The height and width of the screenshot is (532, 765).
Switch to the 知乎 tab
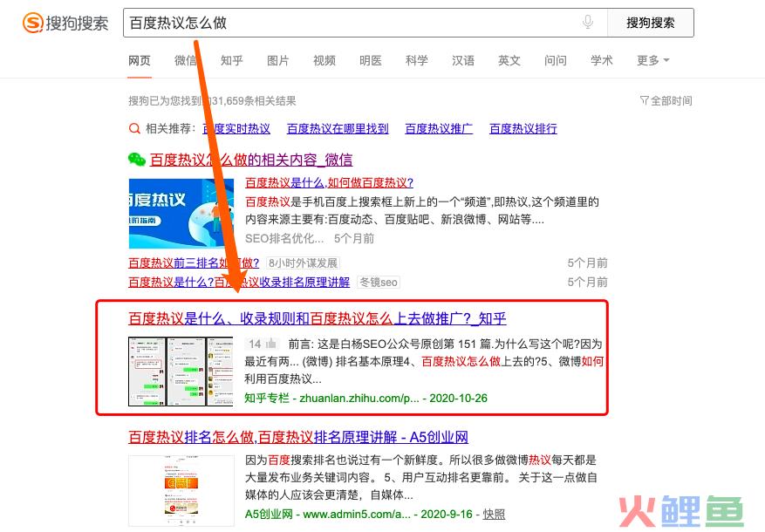(232, 60)
